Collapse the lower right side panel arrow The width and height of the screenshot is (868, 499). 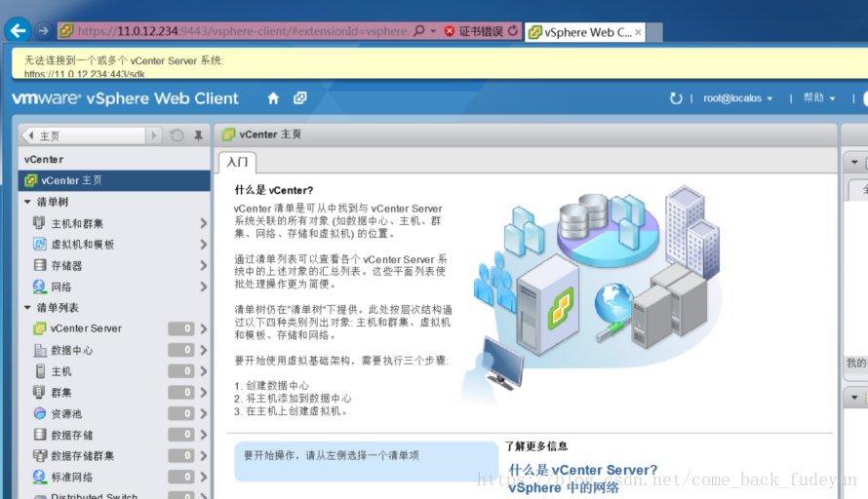(x=854, y=398)
